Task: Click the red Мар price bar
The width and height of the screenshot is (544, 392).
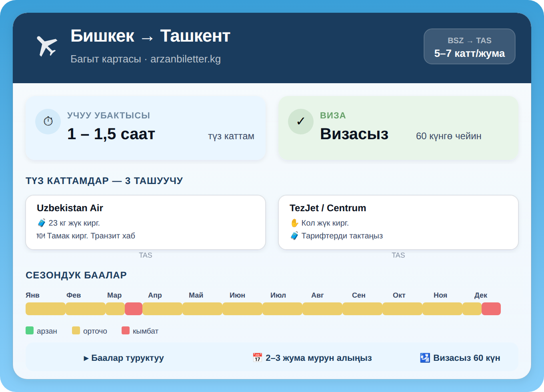Action: point(134,309)
